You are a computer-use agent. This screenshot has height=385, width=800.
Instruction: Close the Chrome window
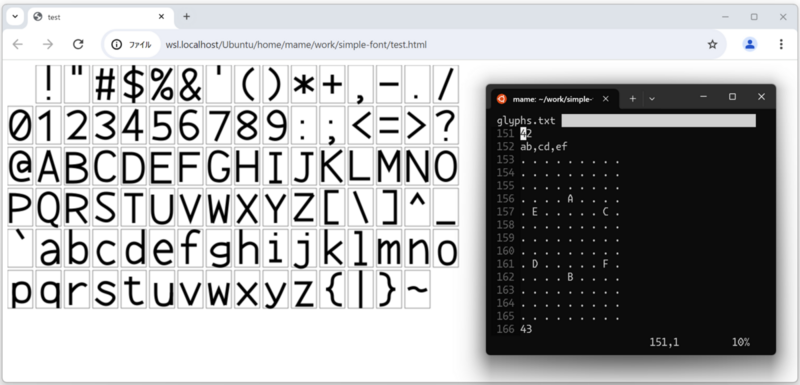pos(783,17)
